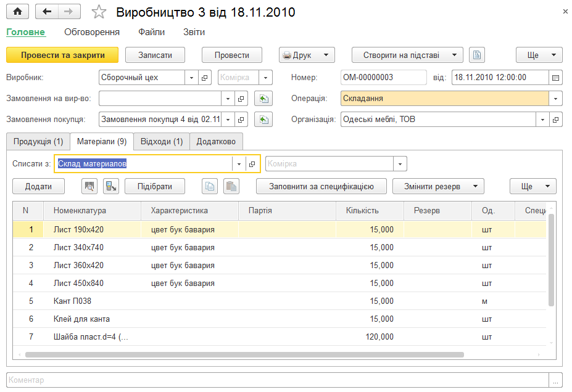This screenshot has height=392, width=572.
Task: Switch to the Відходи (1) tab
Action: [x=162, y=141]
